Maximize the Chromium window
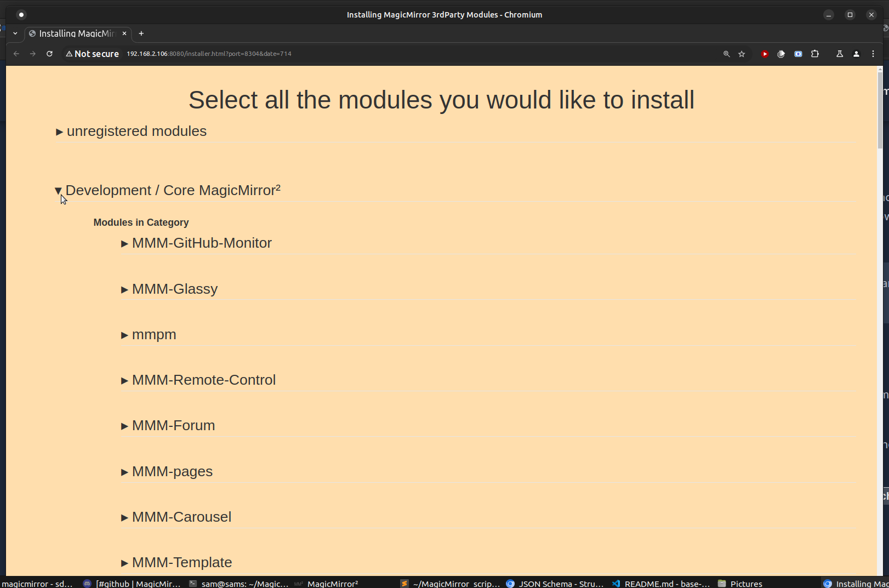 [850, 15]
